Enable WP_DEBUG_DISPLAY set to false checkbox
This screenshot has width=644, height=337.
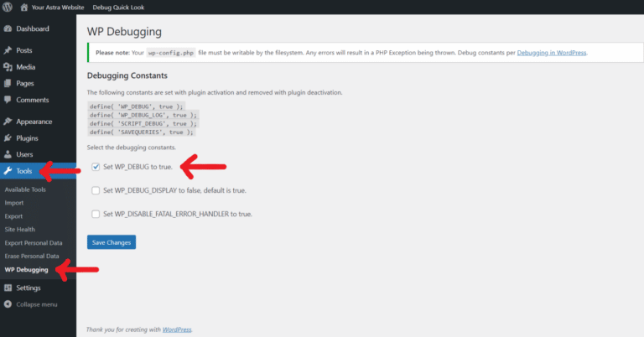(96, 190)
